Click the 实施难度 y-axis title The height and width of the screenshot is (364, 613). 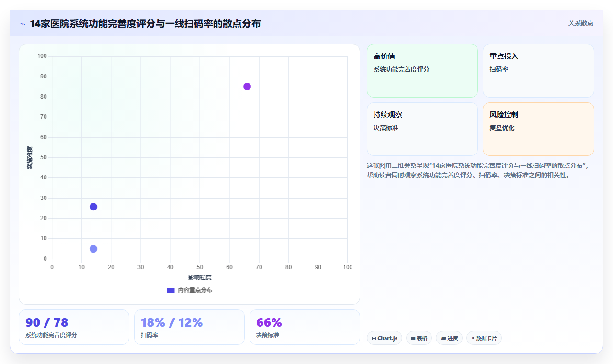[x=30, y=158]
